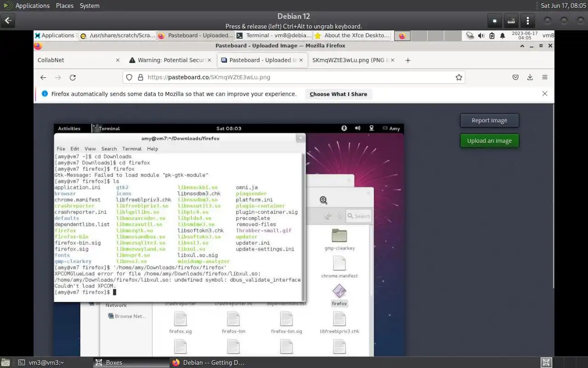Screen dimensions: 588x368
Task: Open the keyboard shortcuts sender in Boxes
Action: click(x=511, y=21)
